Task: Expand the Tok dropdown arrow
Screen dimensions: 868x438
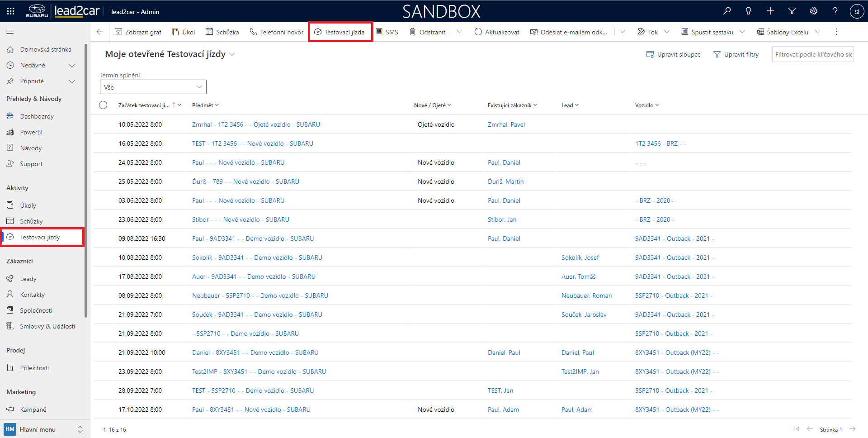Action: (x=667, y=32)
